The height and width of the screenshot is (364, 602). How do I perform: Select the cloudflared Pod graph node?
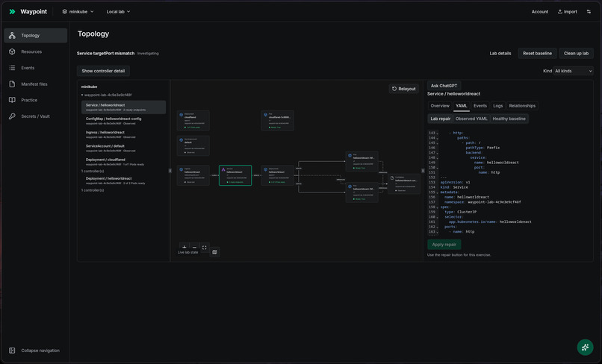pos(278,120)
